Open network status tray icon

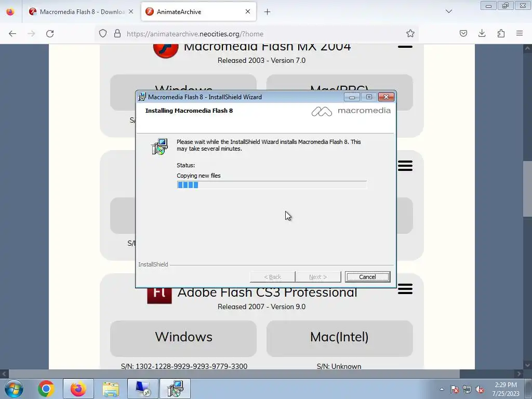point(467,389)
